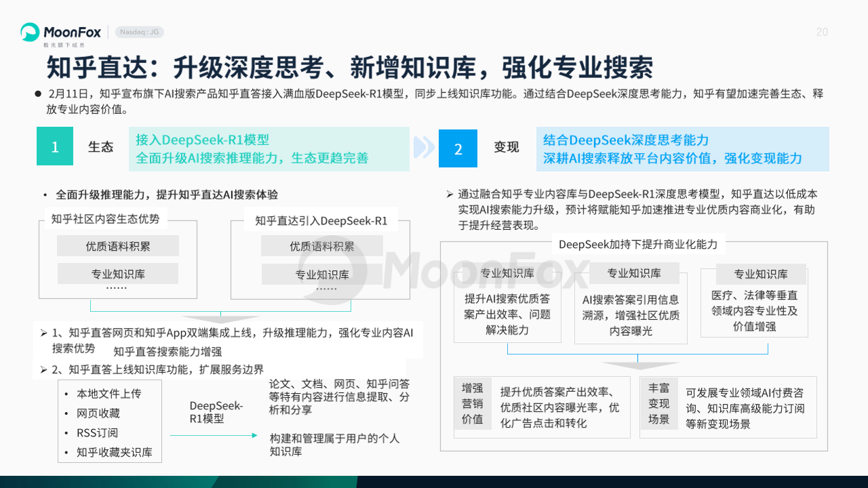Select the DeepSeek加持下提升商业化能力 box title
The image size is (868, 488).
tap(637, 244)
